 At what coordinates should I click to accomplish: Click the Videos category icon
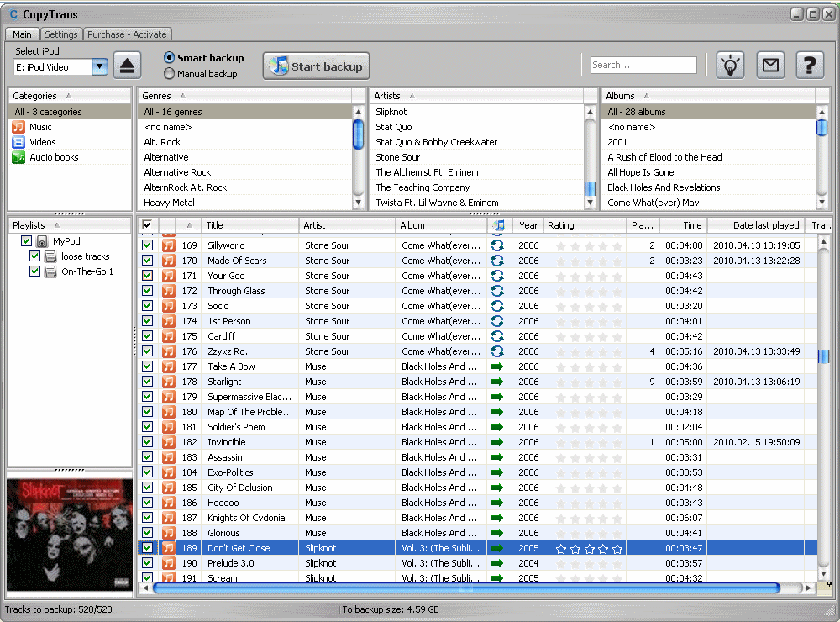click(18, 142)
